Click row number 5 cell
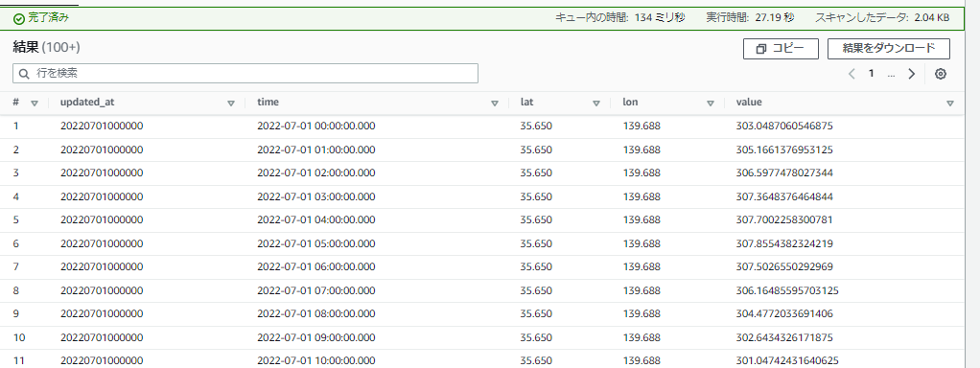 click(15, 219)
